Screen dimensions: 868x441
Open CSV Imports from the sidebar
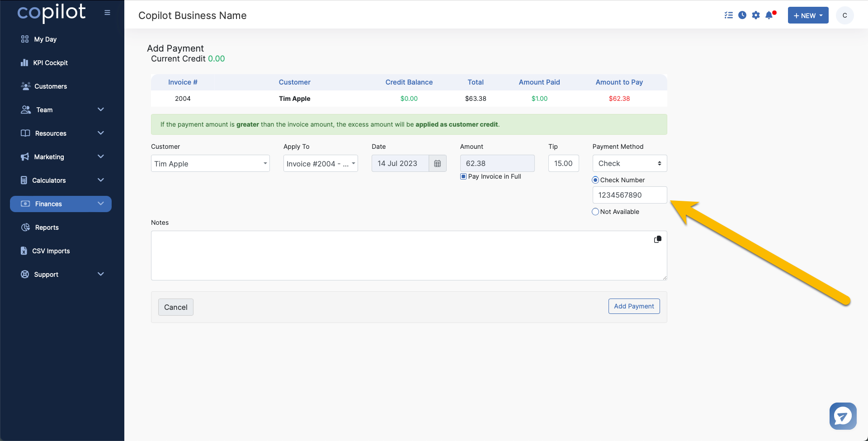(51, 251)
